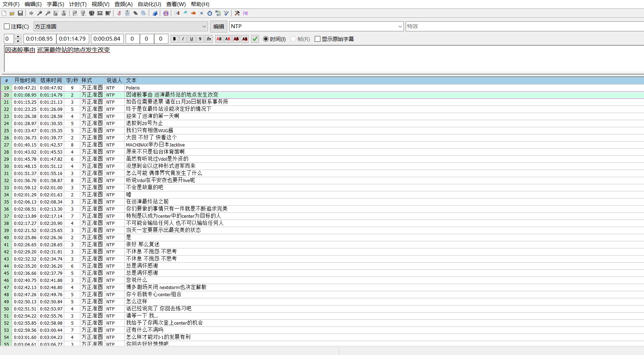Click the 特效 effect input field

[524, 26]
